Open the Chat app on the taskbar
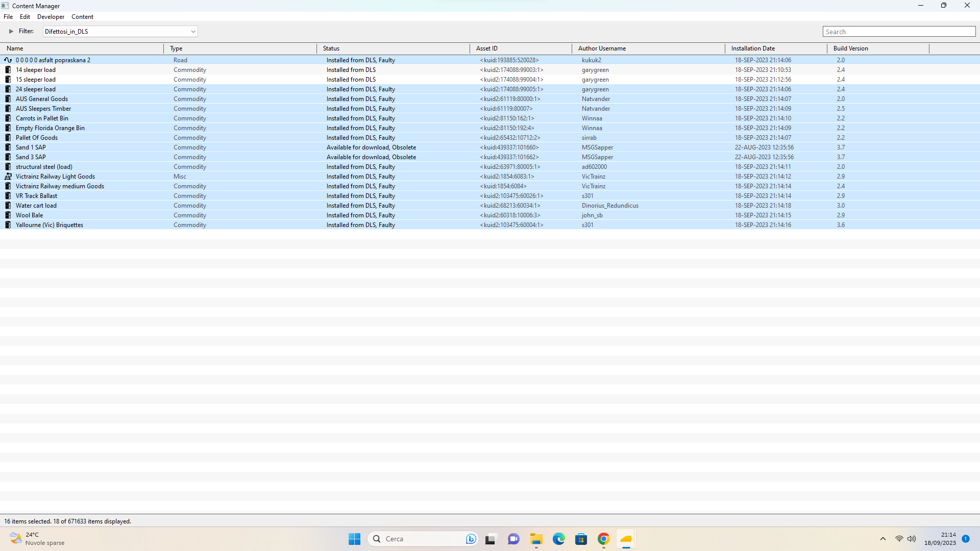The height and width of the screenshot is (551, 980). pos(513,539)
